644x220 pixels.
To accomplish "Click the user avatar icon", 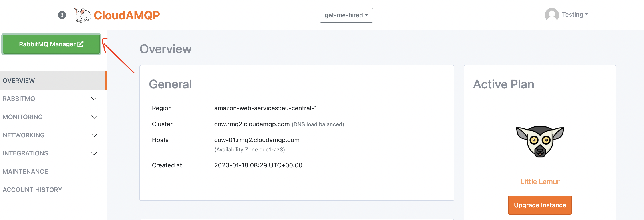I will pos(551,15).
